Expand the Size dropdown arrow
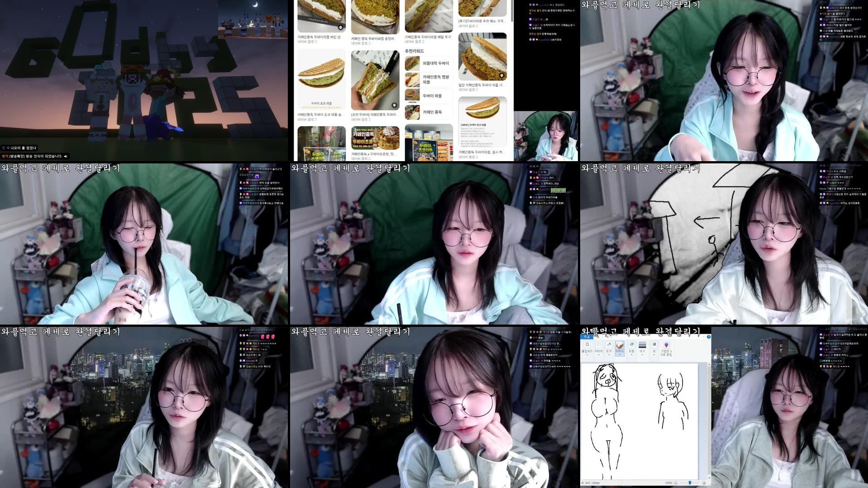 642,355
